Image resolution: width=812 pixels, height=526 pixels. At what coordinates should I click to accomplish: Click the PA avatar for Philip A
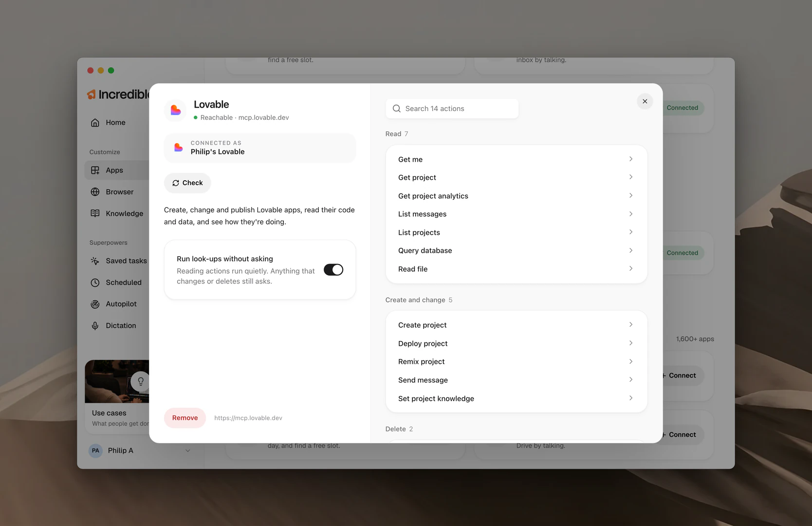95,451
